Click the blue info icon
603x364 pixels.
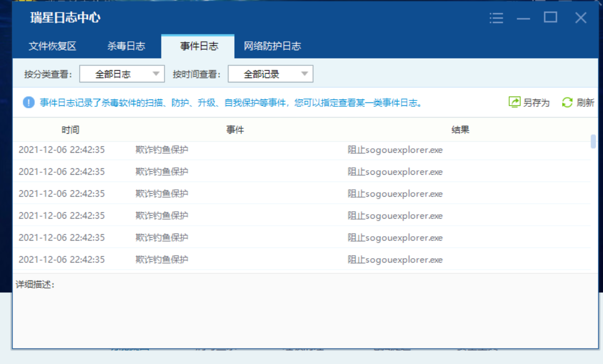tap(29, 102)
